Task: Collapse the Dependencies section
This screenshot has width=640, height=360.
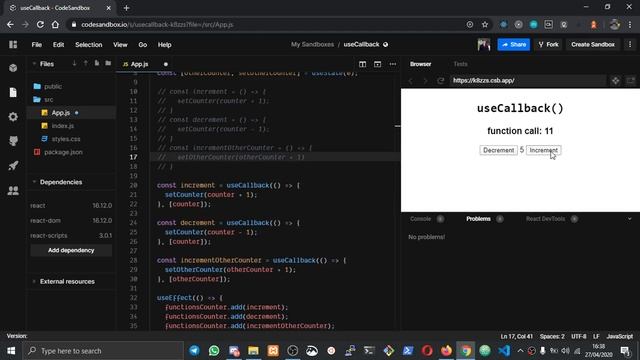Action: pyautogui.click(x=34, y=182)
